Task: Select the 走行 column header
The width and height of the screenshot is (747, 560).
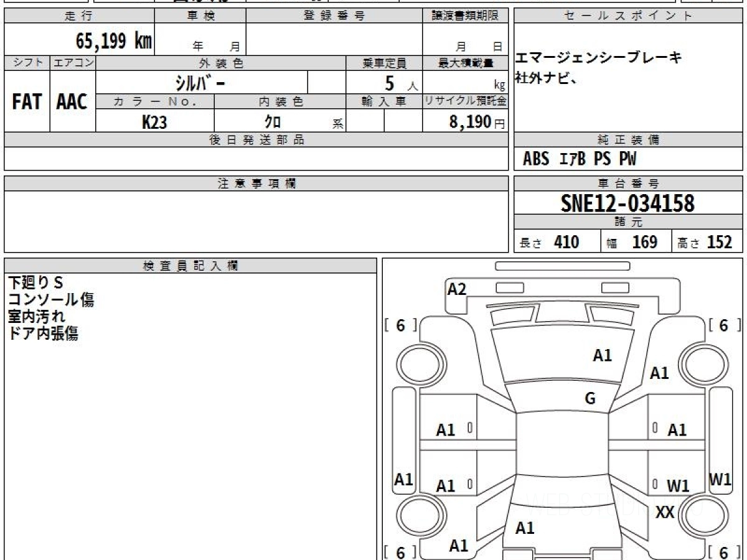Action: point(79,16)
